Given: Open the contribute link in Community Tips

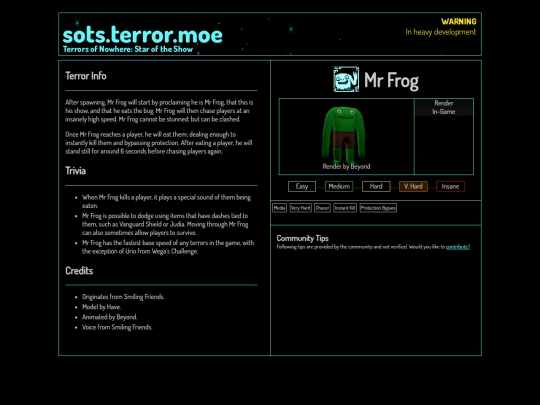Looking at the screenshot, I should coord(458,247).
